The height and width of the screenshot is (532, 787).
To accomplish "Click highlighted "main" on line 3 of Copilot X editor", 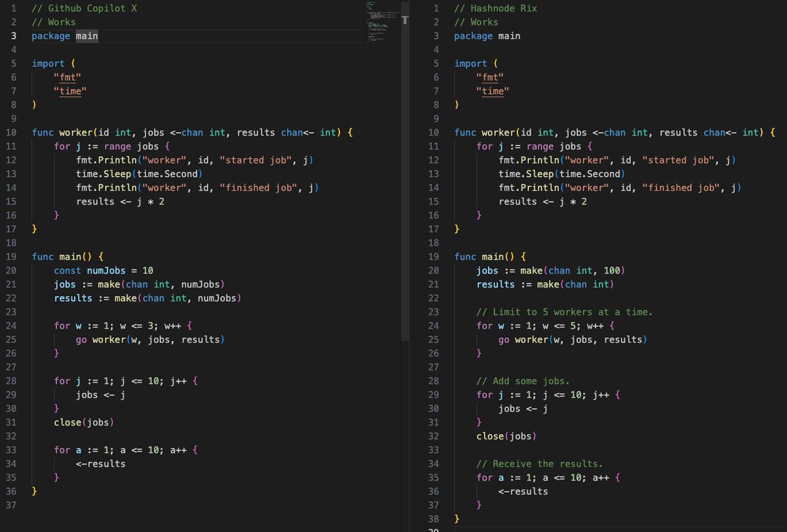I will click(x=87, y=36).
